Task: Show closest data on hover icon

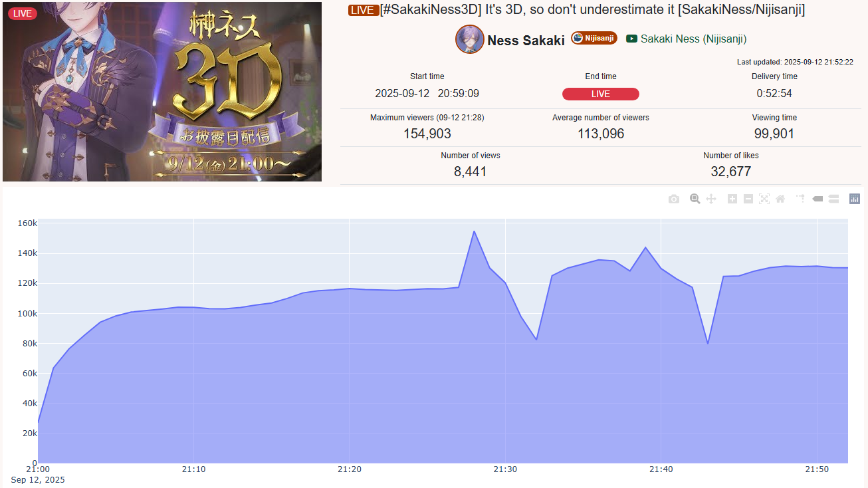Action: pos(817,199)
